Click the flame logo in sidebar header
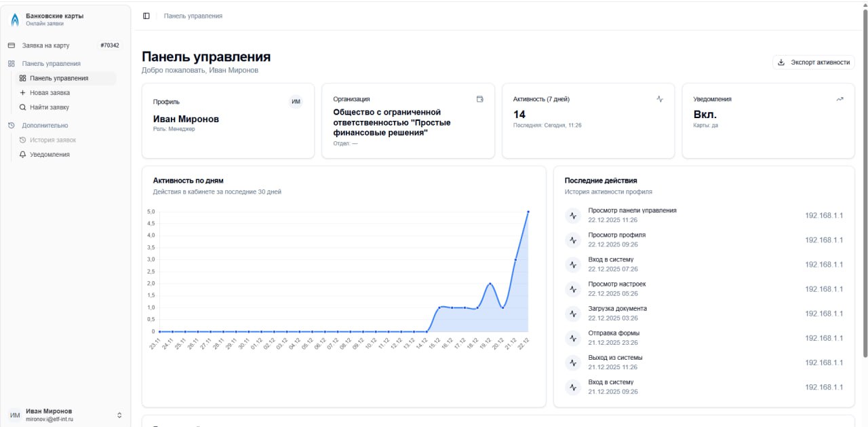The height and width of the screenshot is (427, 868). pyautogui.click(x=15, y=20)
